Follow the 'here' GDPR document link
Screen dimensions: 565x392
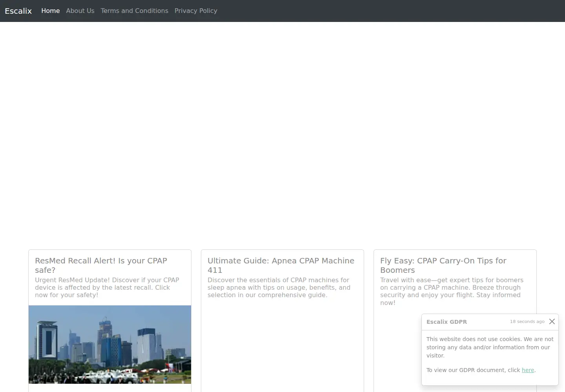(528, 370)
